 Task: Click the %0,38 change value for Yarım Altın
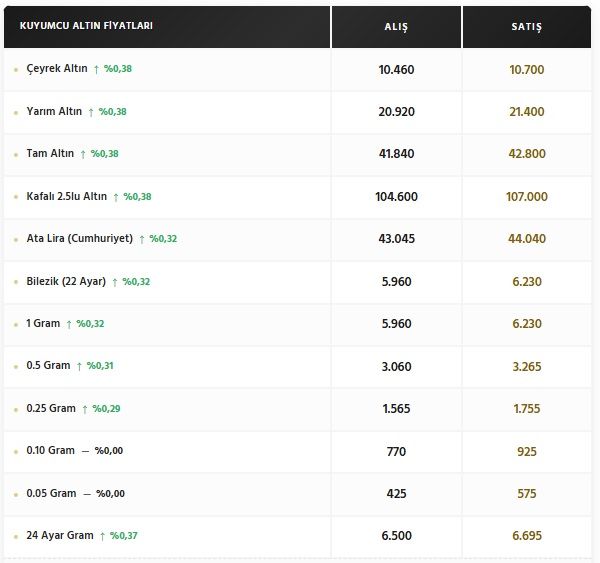[x=112, y=112]
